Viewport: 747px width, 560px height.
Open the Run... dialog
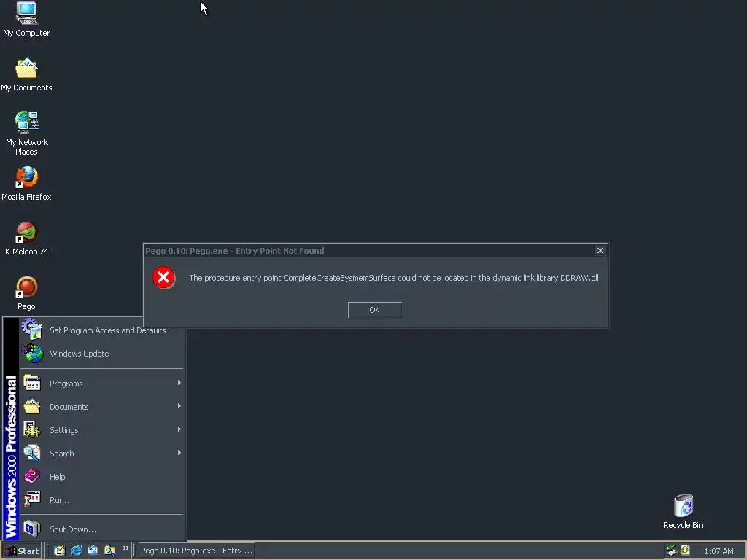tap(101, 500)
